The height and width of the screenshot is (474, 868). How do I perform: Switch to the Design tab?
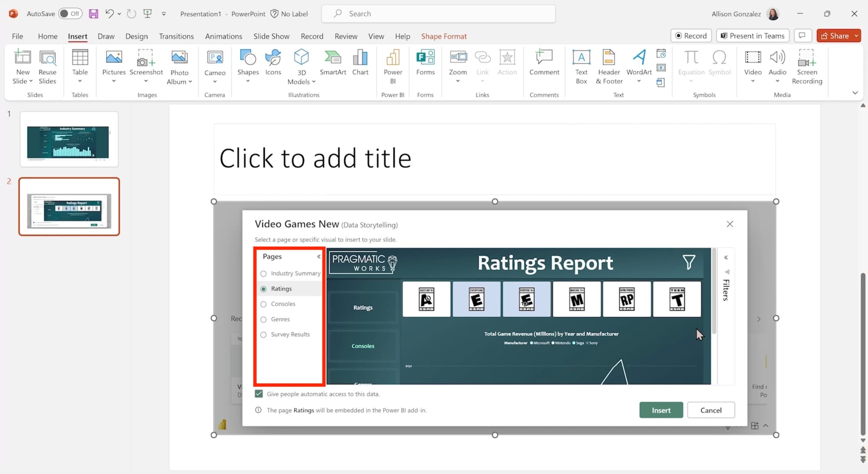136,36
